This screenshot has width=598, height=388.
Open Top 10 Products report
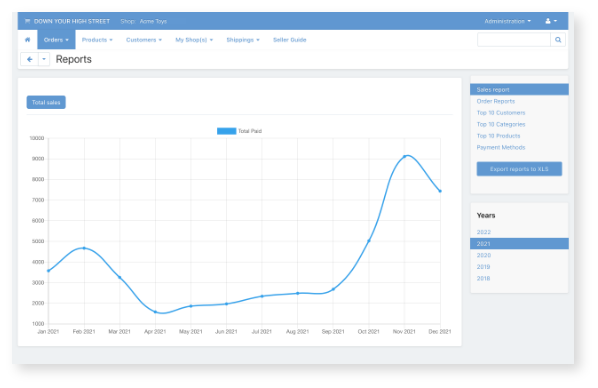(498, 136)
